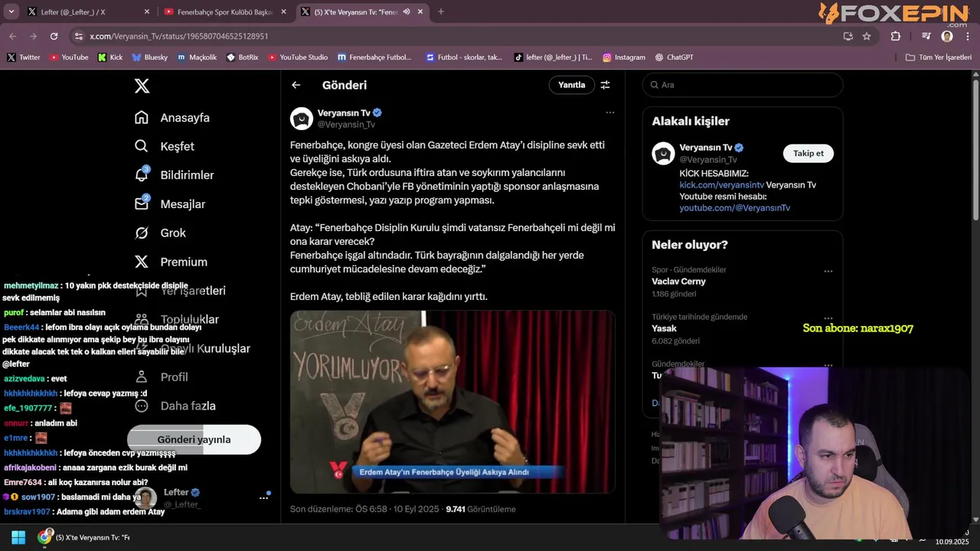Viewport: 980px width, 551px height.
Task: Open Maçkolik bookmark
Action: [x=197, y=57]
